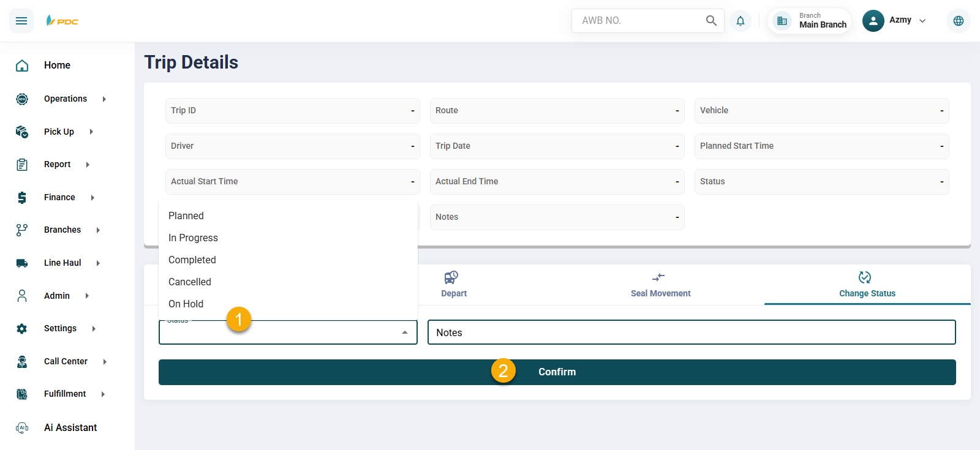Expand the Call Center submenu arrow
The image size is (980, 450).
[x=105, y=362]
